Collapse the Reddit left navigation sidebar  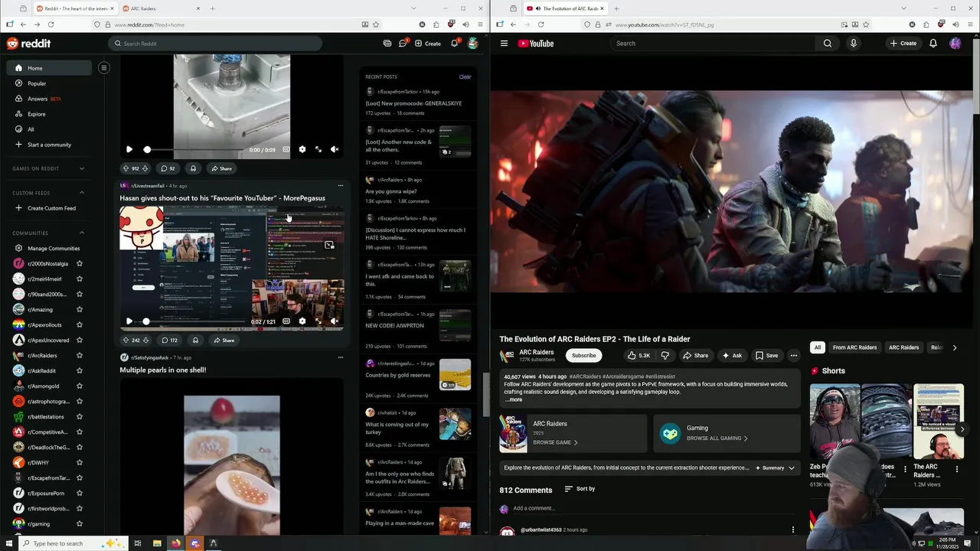click(x=104, y=68)
